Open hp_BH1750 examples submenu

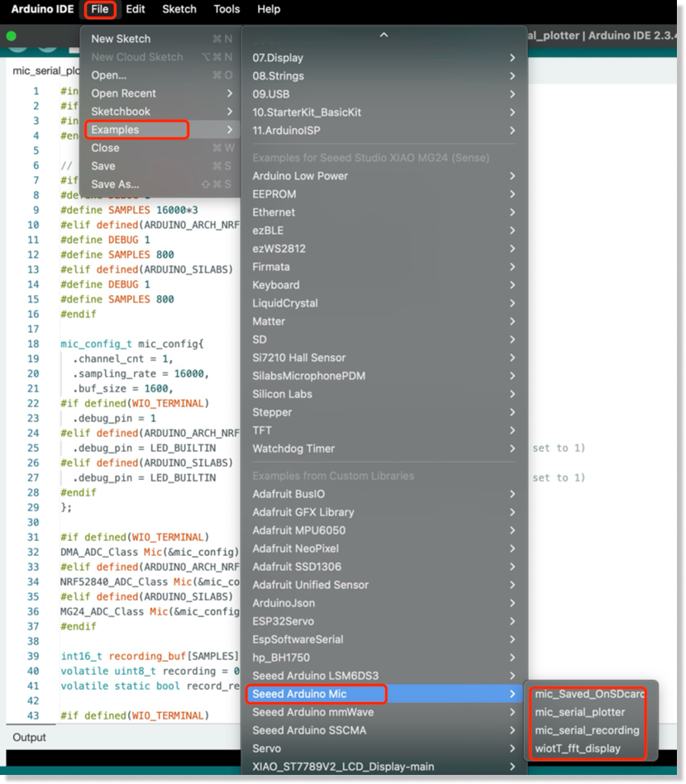383,657
